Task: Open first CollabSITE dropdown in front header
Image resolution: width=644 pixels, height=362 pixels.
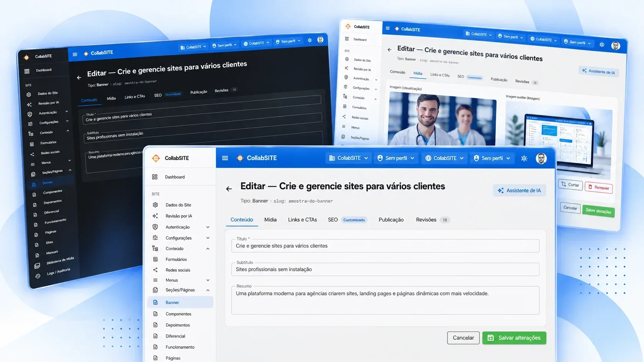Action: tap(349, 158)
